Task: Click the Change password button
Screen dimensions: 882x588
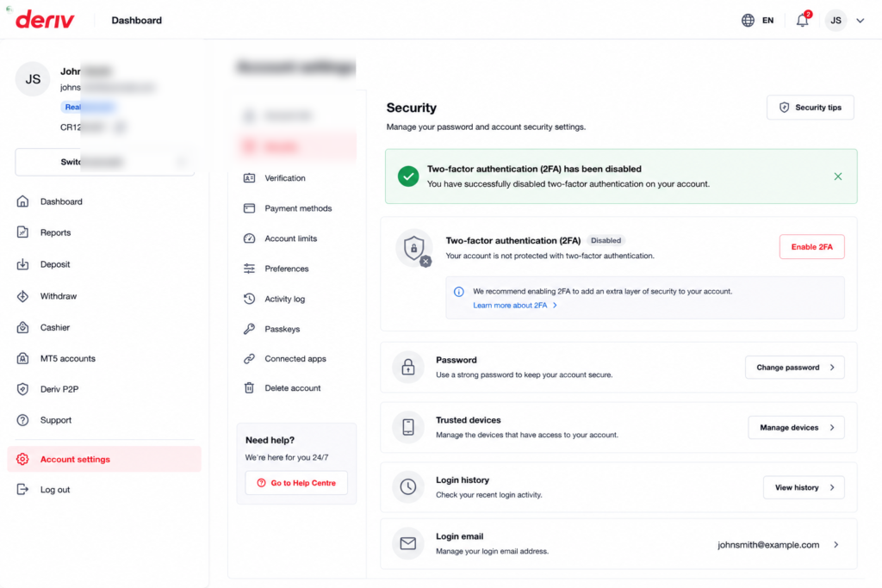Action: point(795,368)
